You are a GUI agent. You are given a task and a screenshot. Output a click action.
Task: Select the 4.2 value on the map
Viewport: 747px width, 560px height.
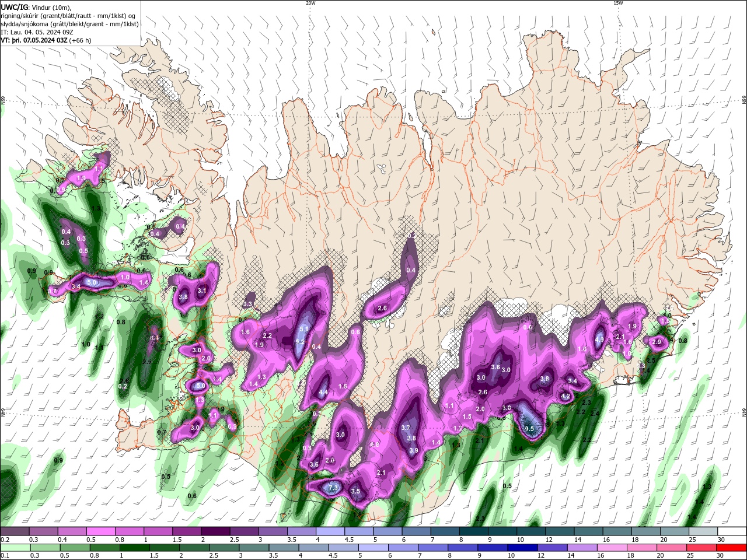[565, 396]
